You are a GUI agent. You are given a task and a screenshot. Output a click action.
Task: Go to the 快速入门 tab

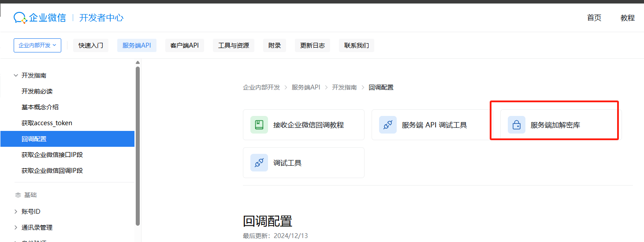click(91, 45)
